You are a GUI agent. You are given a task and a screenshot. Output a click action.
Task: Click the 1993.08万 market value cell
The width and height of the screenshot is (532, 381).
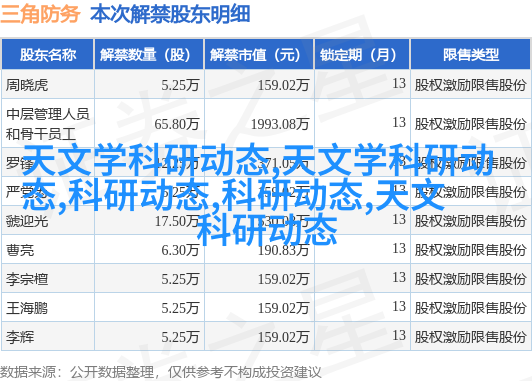click(280, 124)
